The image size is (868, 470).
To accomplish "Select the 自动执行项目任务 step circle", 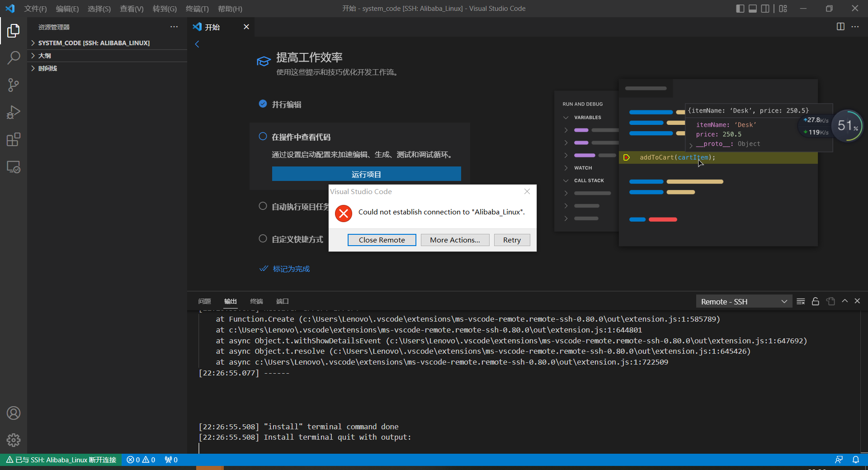I will [263, 206].
